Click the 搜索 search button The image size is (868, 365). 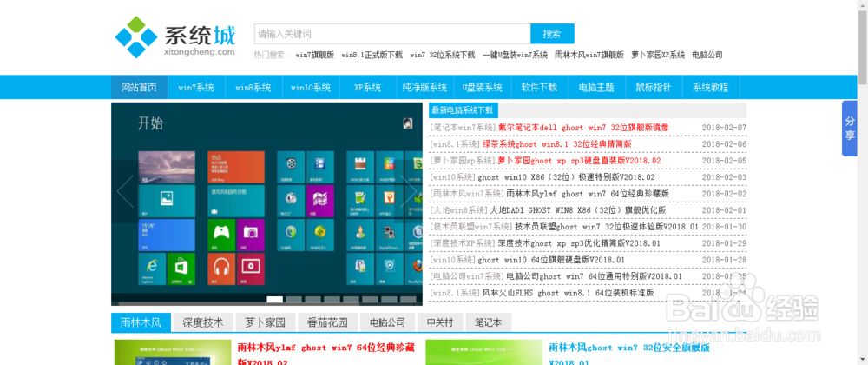tap(552, 34)
